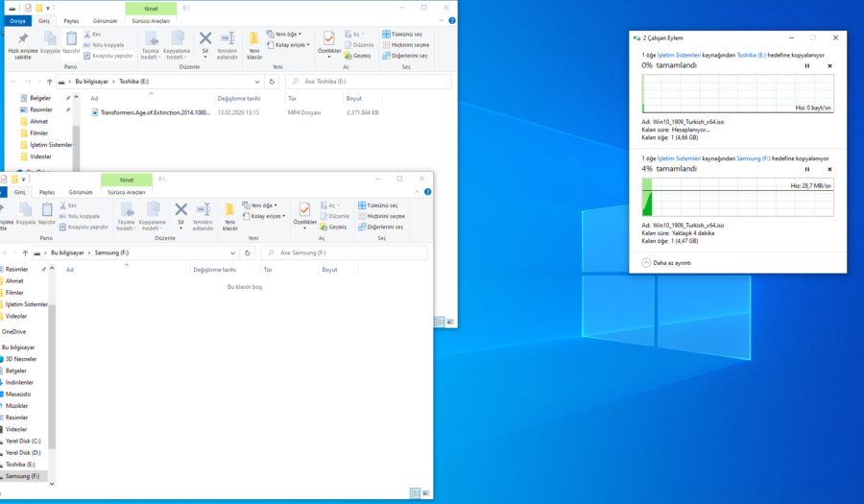Cancel the Toshiba (E:) copy operation
Image resolution: width=864 pixels, height=504 pixels.
829,65
